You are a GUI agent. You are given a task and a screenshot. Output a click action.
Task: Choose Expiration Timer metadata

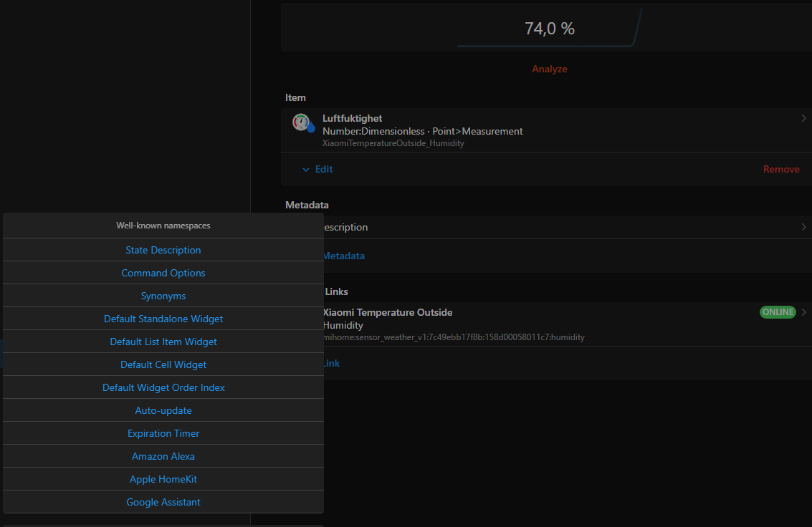[x=163, y=433]
